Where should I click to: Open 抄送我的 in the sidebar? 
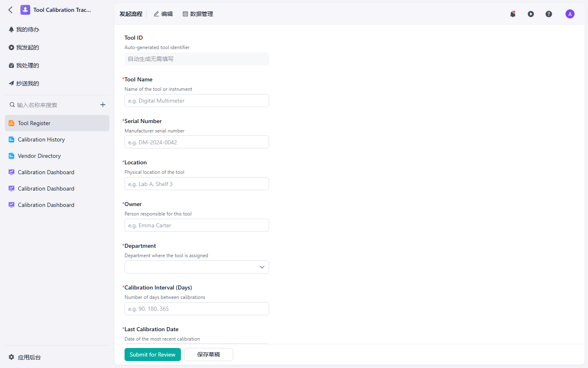(x=57, y=83)
